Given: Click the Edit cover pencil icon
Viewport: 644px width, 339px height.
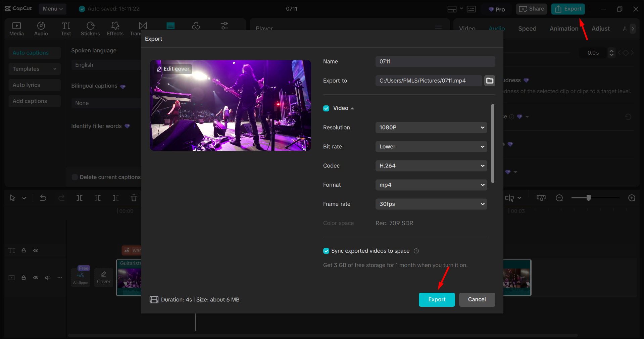Looking at the screenshot, I should 159,69.
